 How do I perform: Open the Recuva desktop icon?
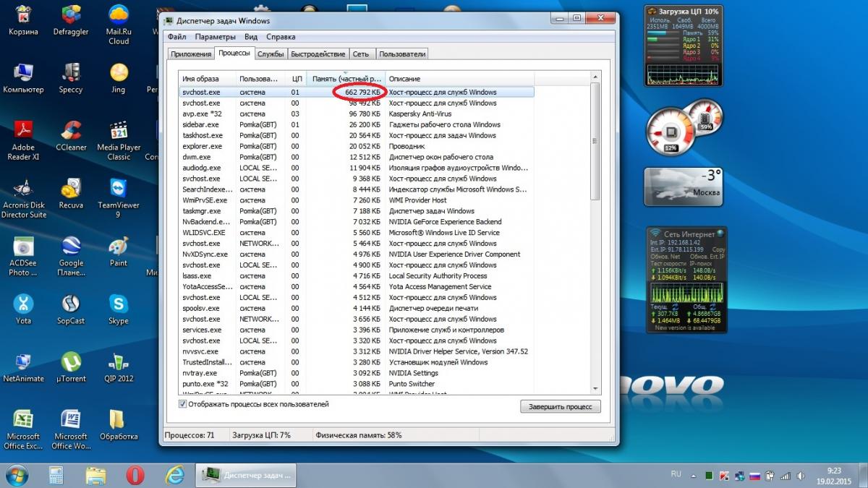point(71,195)
